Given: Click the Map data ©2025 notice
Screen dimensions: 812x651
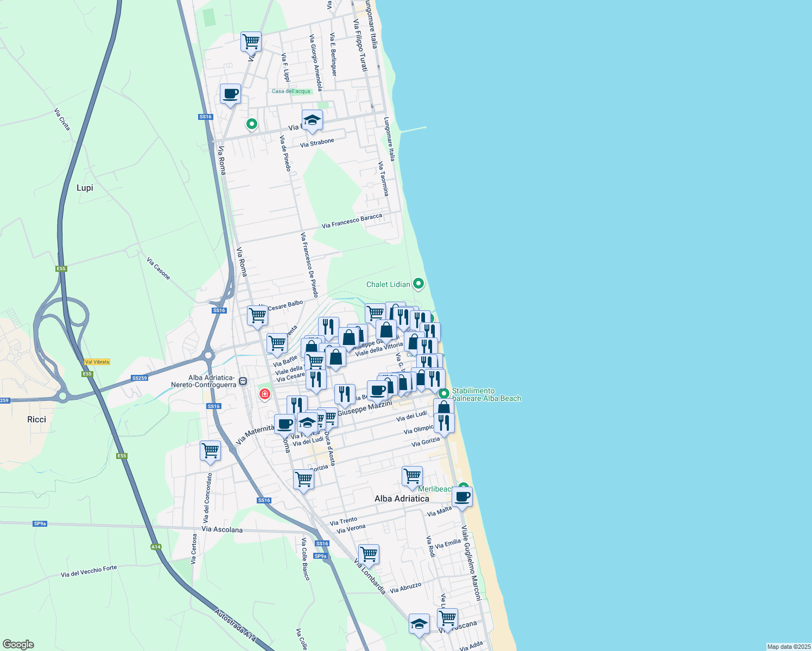Looking at the screenshot, I should (788, 647).
